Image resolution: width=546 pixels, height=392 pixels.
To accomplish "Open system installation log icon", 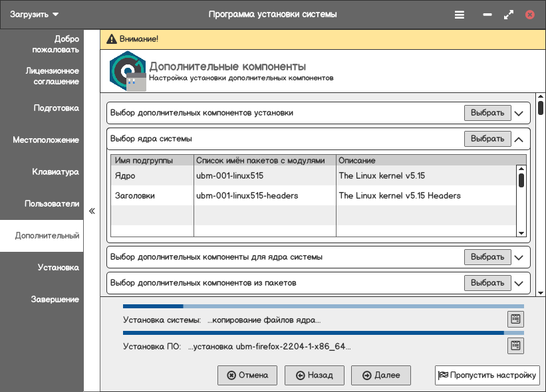I will click(x=515, y=319).
